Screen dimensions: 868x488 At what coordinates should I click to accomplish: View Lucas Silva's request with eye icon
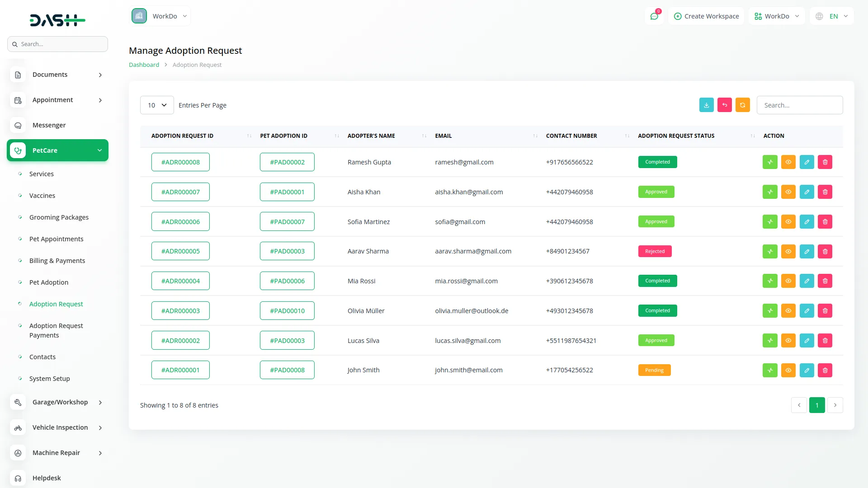(x=788, y=341)
